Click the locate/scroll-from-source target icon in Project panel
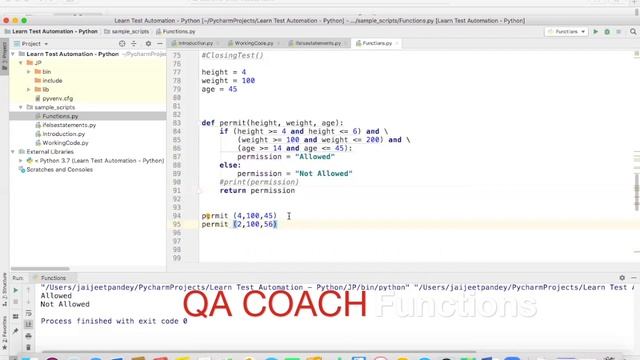The height and width of the screenshot is (360, 640). (x=122, y=43)
